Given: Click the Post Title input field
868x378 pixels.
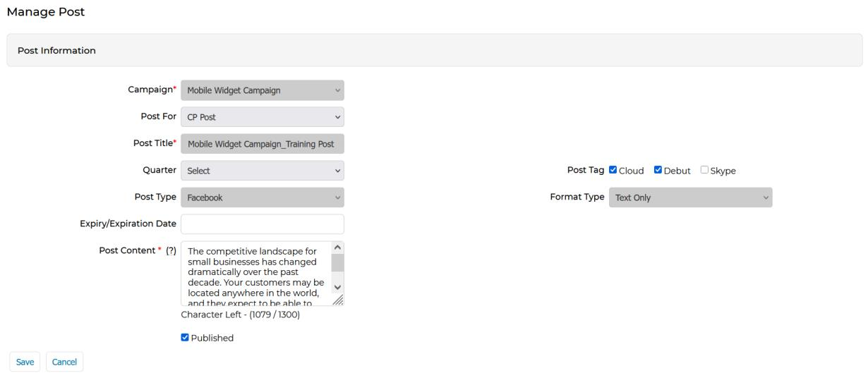Looking at the screenshot, I should 263,144.
